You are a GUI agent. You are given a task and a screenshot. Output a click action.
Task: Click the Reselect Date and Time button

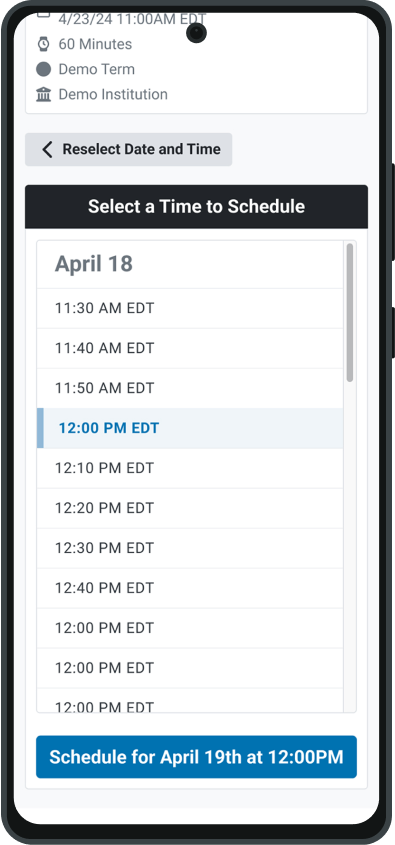click(129, 149)
